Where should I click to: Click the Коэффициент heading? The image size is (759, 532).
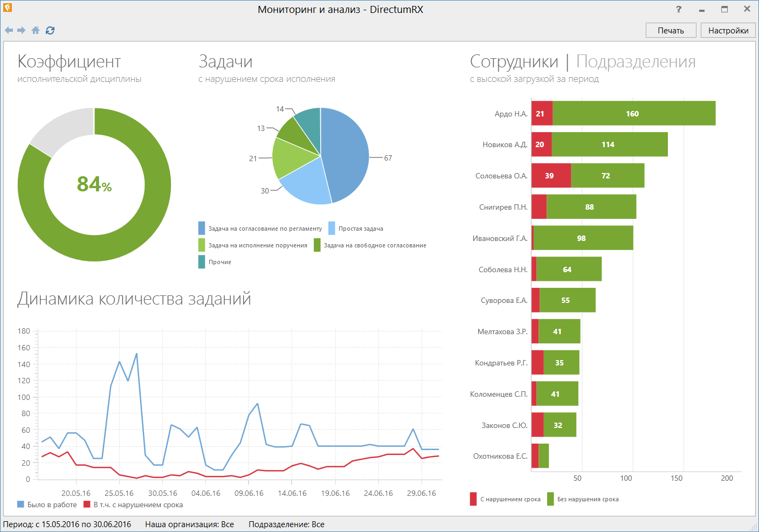[x=69, y=62]
